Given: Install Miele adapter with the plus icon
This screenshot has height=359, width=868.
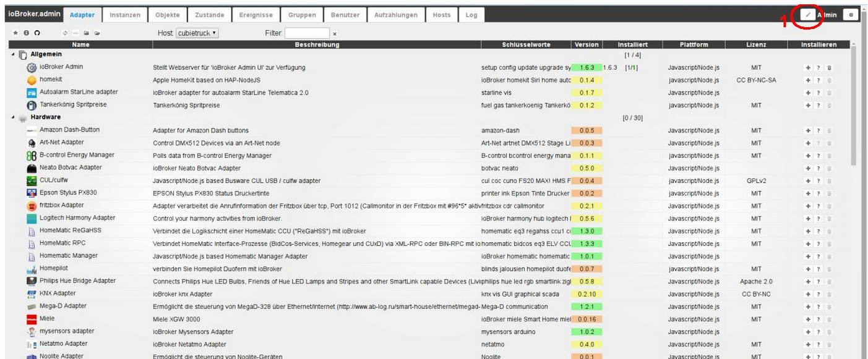Looking at the screenshot, I should pos(808,319).
